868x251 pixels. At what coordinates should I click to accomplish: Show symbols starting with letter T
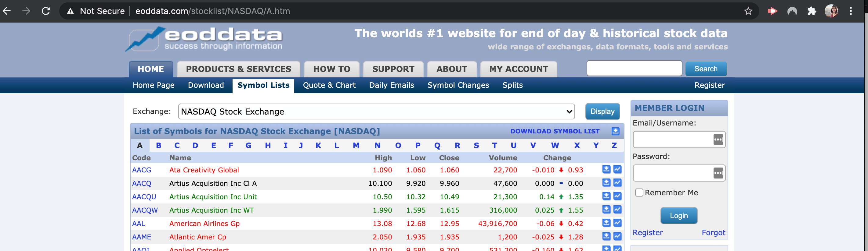(494, 145)
